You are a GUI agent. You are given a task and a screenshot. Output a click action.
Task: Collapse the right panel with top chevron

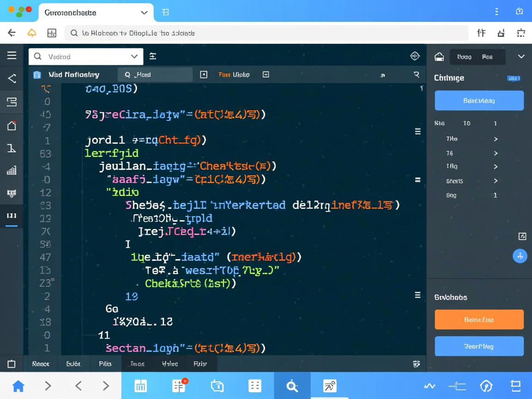click(x=521, y=56)
